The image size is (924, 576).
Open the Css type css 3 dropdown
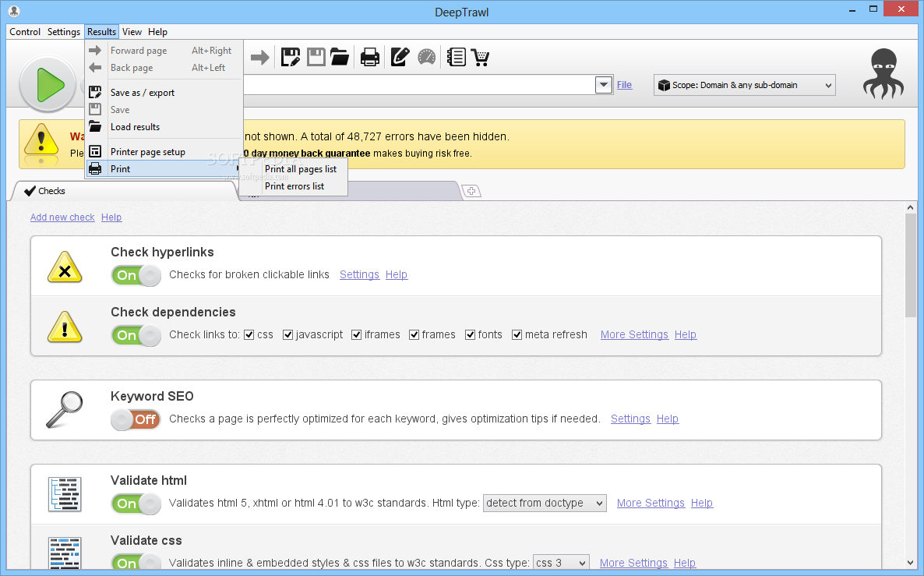[561, 563]
